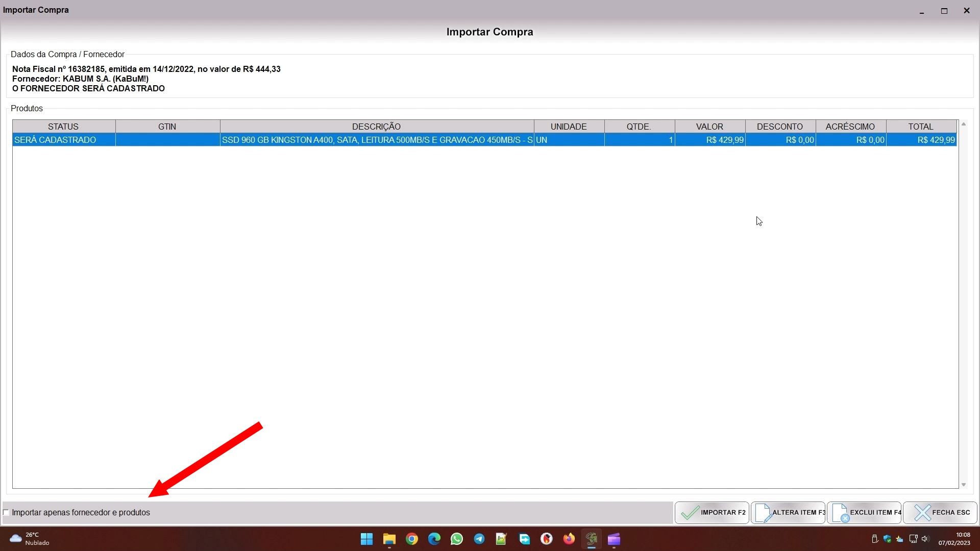Screen dimensions: 980x551
Task: Select the SERÁ CADASTRADO status cell
Action: [64, 140]
